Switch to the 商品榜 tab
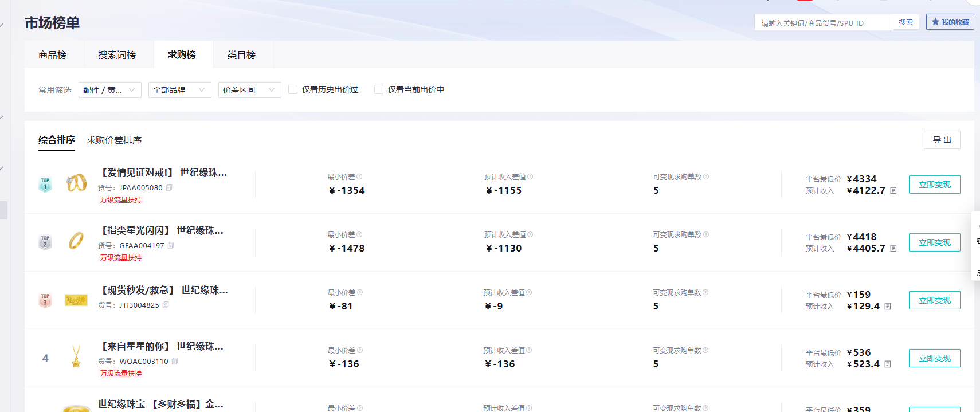 (53, 55)
